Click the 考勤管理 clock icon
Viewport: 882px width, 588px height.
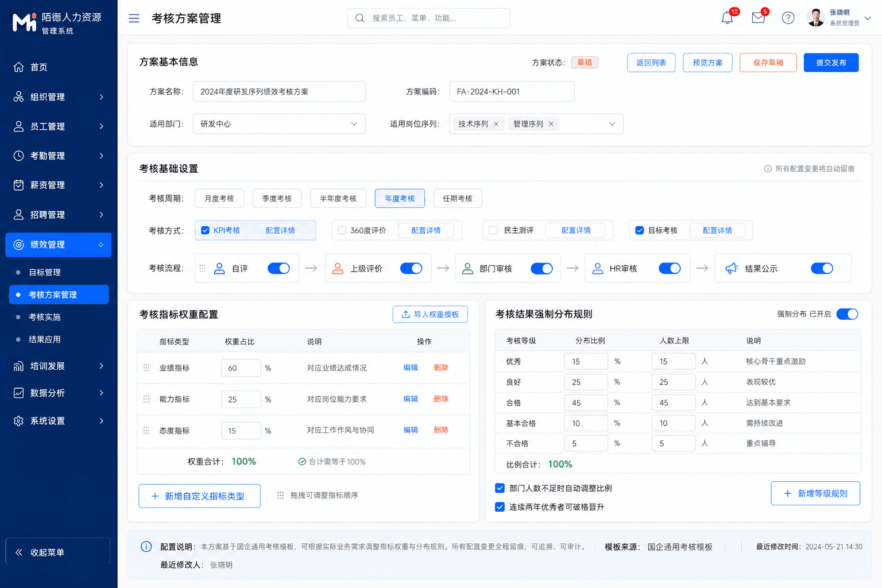point(18,156)
